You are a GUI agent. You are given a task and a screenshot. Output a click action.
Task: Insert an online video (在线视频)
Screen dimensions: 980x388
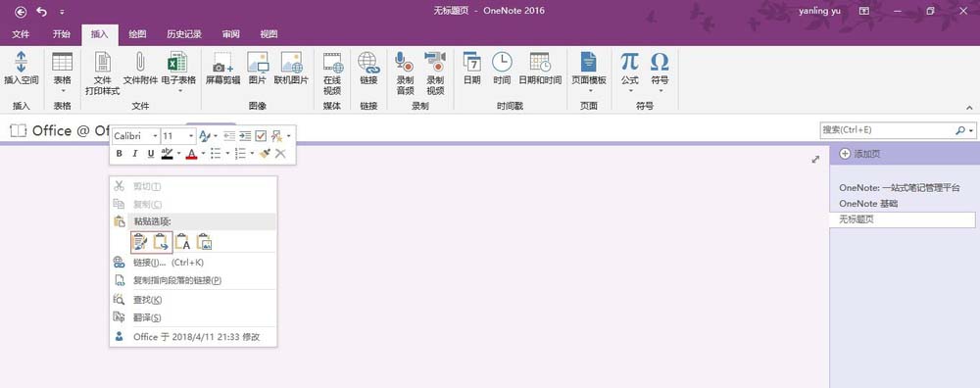(x=332, y=73)
